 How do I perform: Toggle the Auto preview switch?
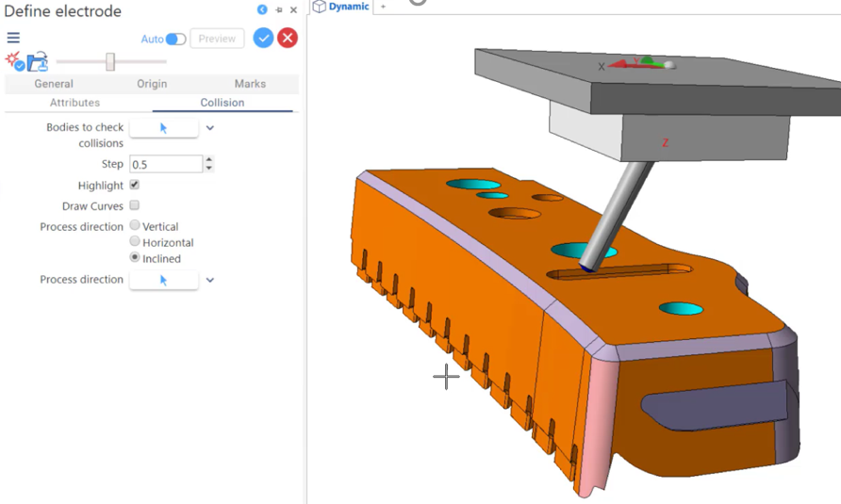coord(175,40)
